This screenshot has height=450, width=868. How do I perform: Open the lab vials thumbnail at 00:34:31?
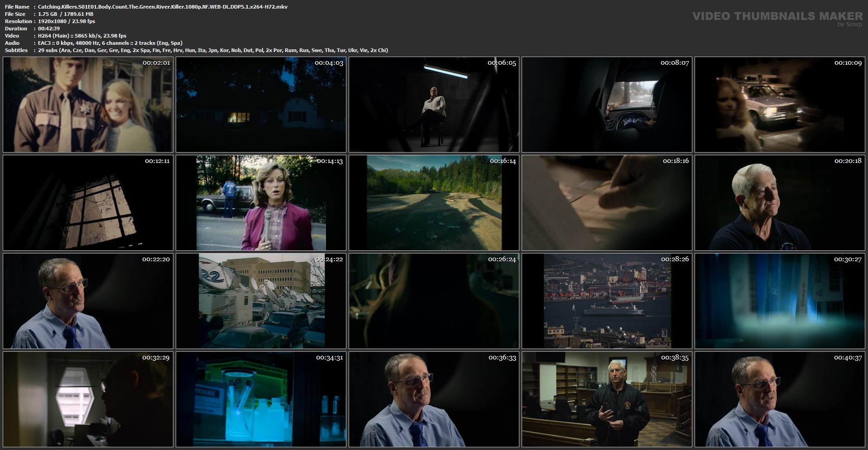(261, 399)
